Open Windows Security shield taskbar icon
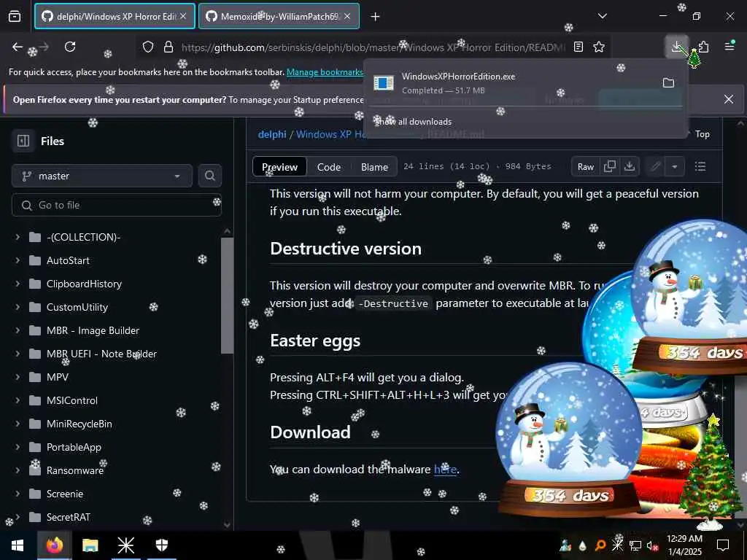Screen dimensions: 747x560 (x=162, y=545)
